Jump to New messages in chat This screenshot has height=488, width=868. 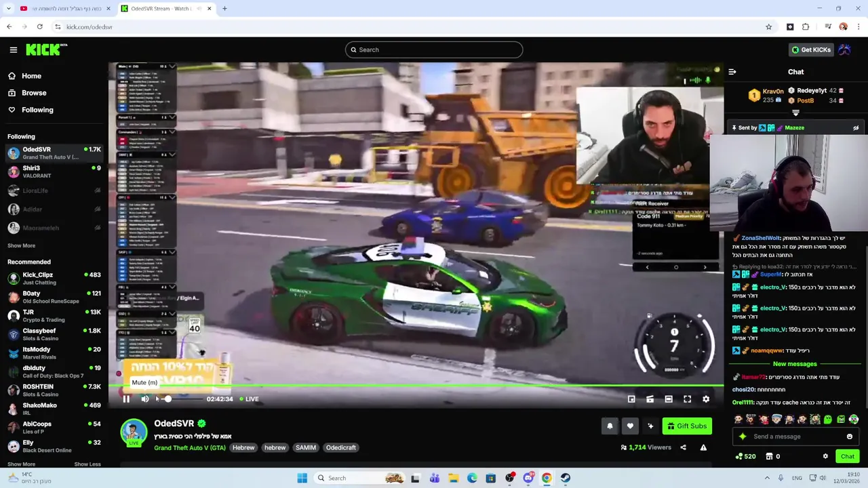coord(795,364)
